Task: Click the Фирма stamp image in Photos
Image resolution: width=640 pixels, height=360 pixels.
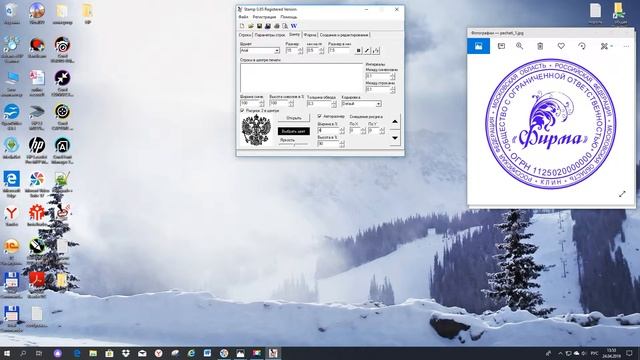Action: coord(551,124)
